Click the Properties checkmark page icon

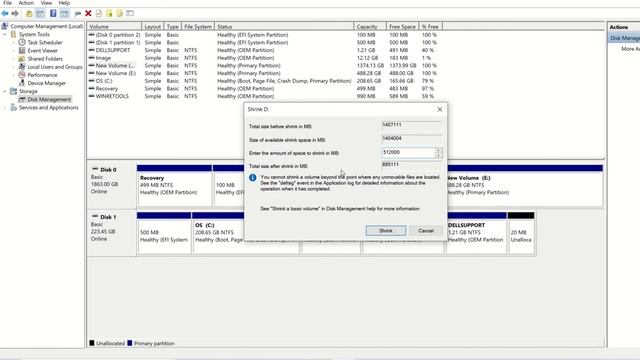(x=99, y=13)
